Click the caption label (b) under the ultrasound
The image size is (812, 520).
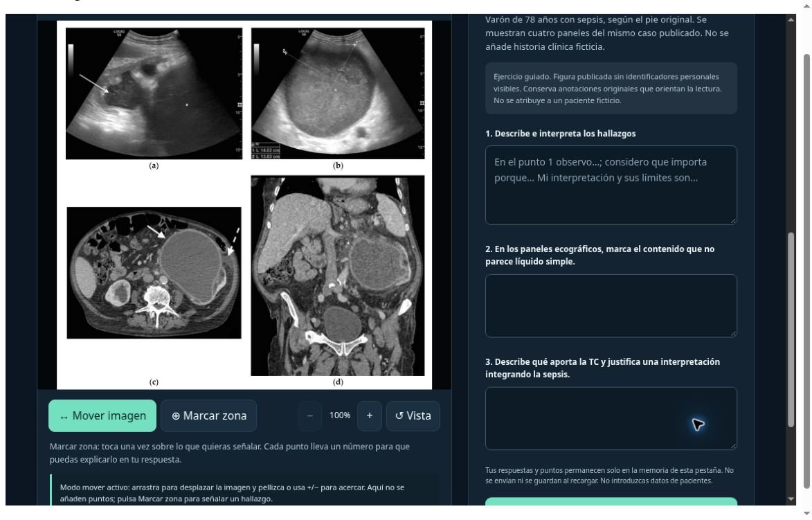pos(339,165)
